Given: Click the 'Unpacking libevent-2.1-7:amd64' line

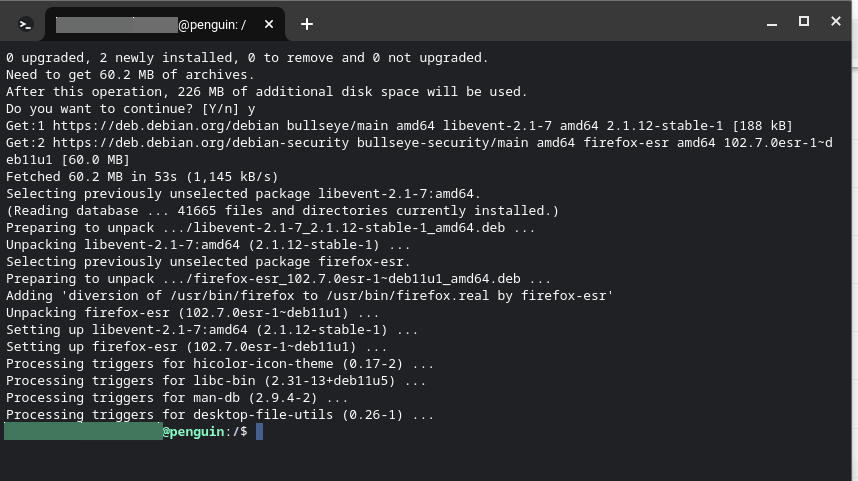Looking at the screenshot, I should (208, 245).
